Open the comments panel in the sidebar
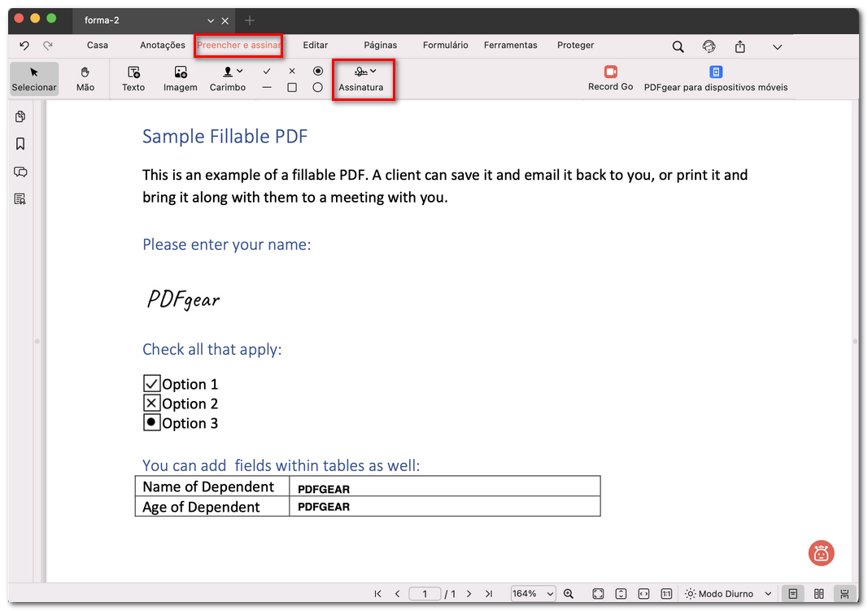Screen dimensions: 868x611 19,172
